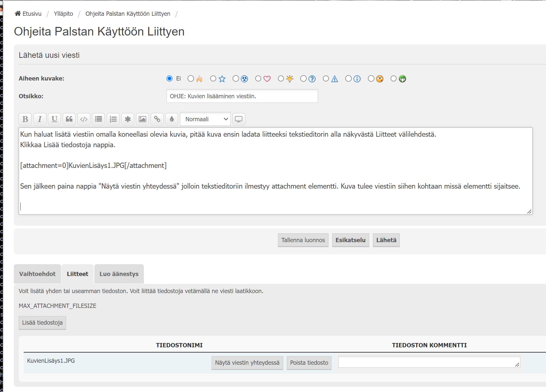The image size is (546, 392).
Task: Open the Normaali font size dropdown
Action: (205, 119)
